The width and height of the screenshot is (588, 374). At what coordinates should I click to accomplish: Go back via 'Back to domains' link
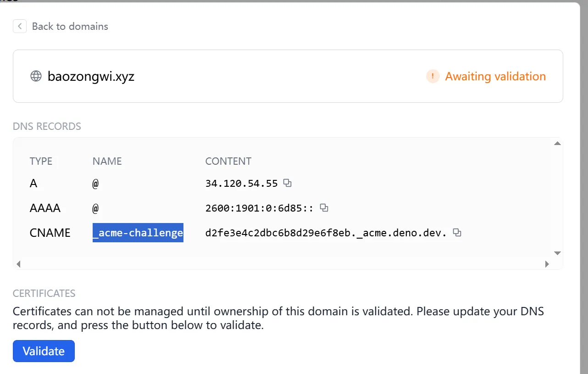pos(70,26)
